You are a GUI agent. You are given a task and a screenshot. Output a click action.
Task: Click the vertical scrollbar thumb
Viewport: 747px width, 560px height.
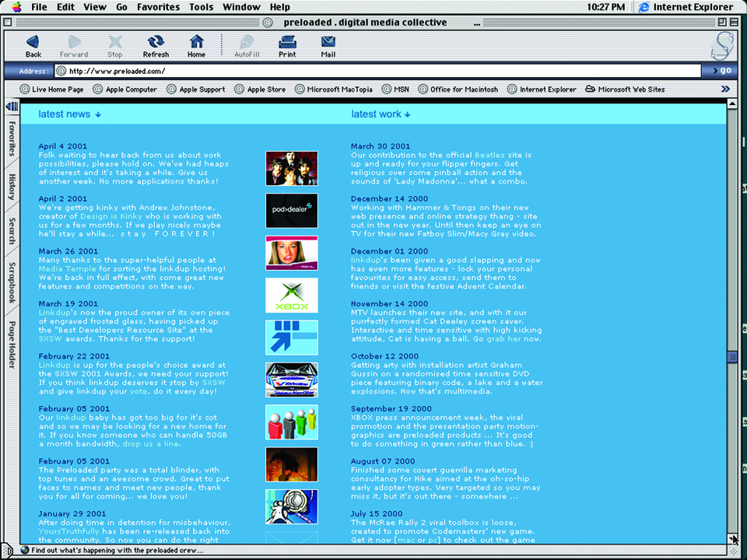[x=731, y=357]
